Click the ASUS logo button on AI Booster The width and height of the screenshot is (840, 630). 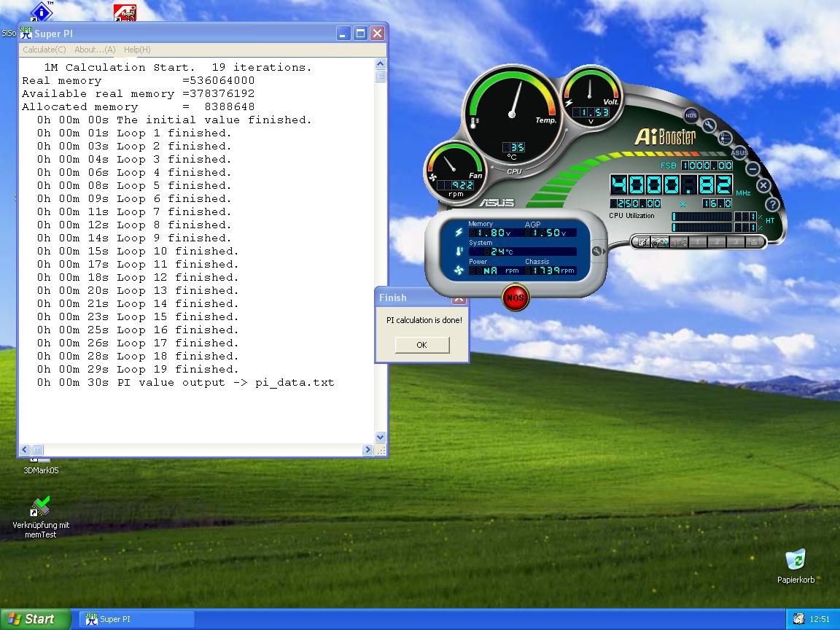(739, 152)
